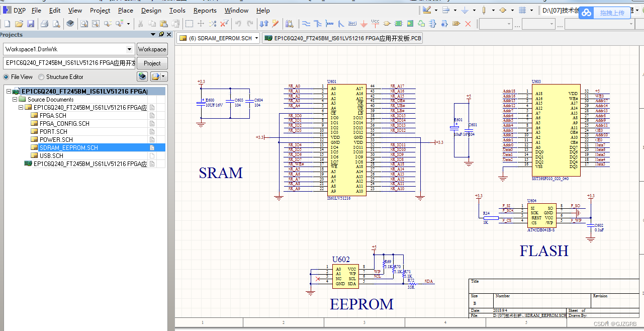Open the Place menu
The height and width of the screenshot is (331, 644).
125,10
